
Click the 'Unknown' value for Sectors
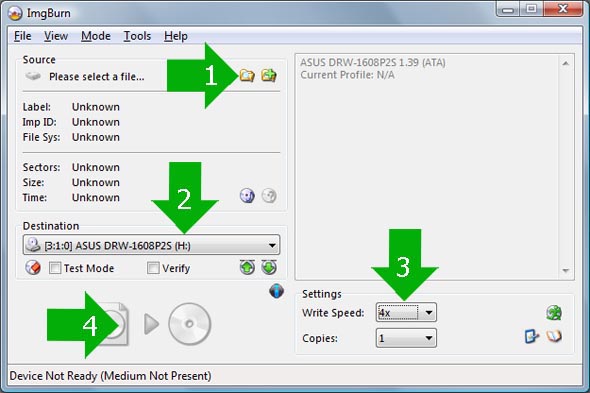(x=96, y=167)
